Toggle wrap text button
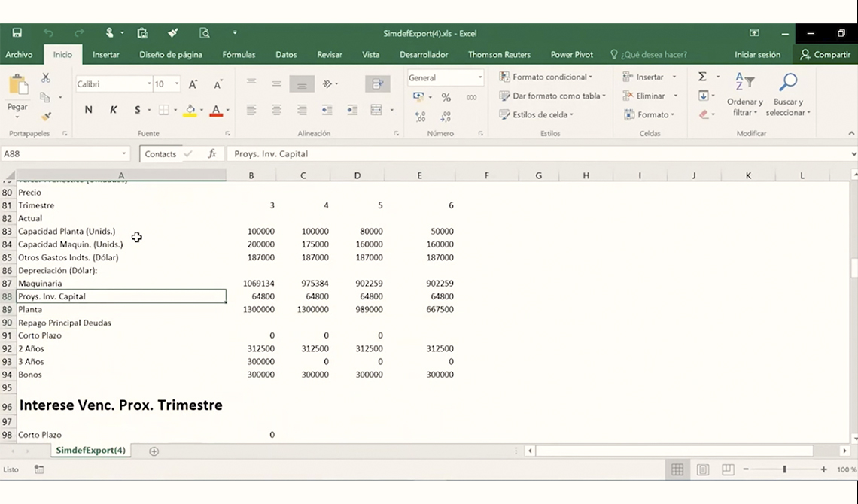The image size is (858, 504). coord(378,83)
